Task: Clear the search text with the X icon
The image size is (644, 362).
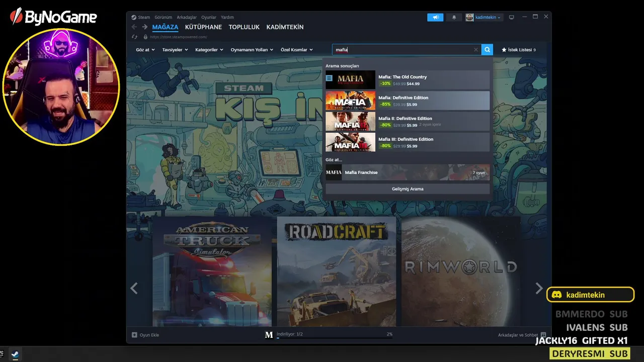Action: pyautogui.click(x=476, y=50)
